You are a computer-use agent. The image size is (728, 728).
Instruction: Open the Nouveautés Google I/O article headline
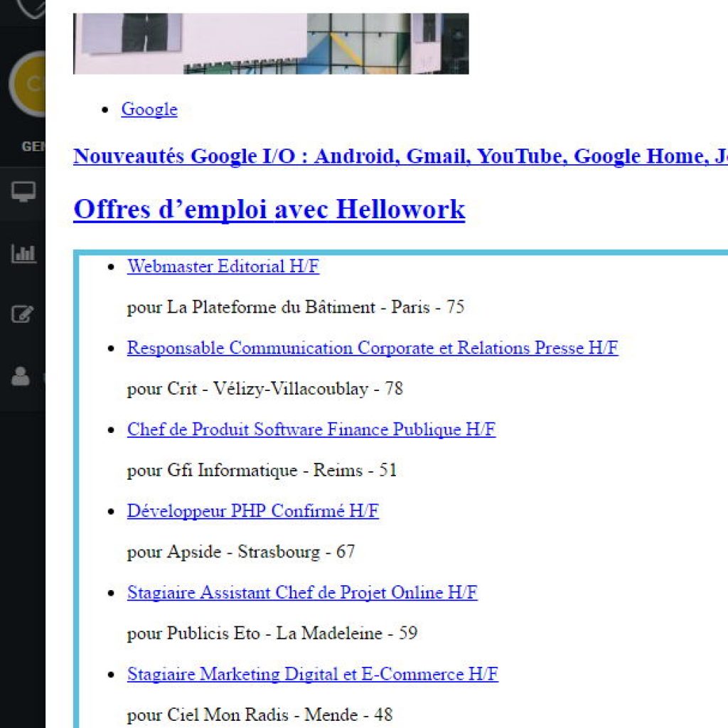point(400,156)
